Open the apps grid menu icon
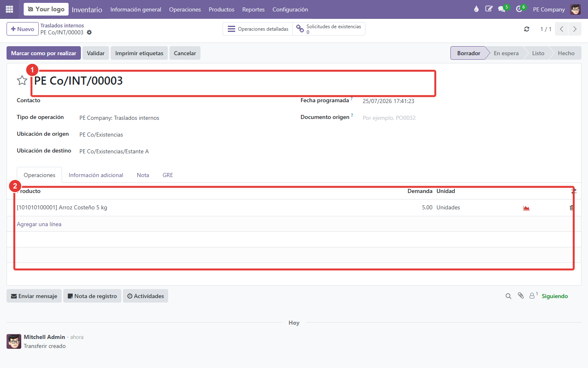Image resolution: width=588 pixels, height=368 pixels. pyautogui.click(x=9, y=9)
